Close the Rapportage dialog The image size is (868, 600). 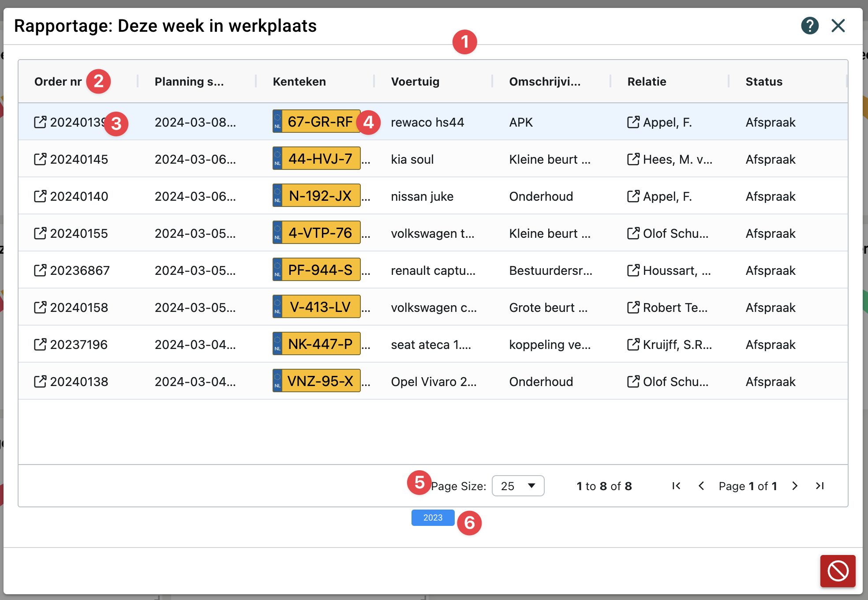tap(838, 26)
